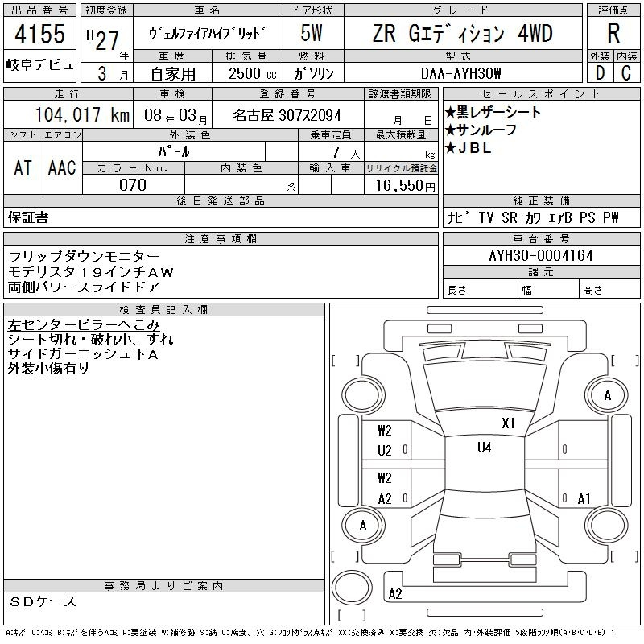
Task: Click the exterior grade D cell
Action: pos(600,72)
